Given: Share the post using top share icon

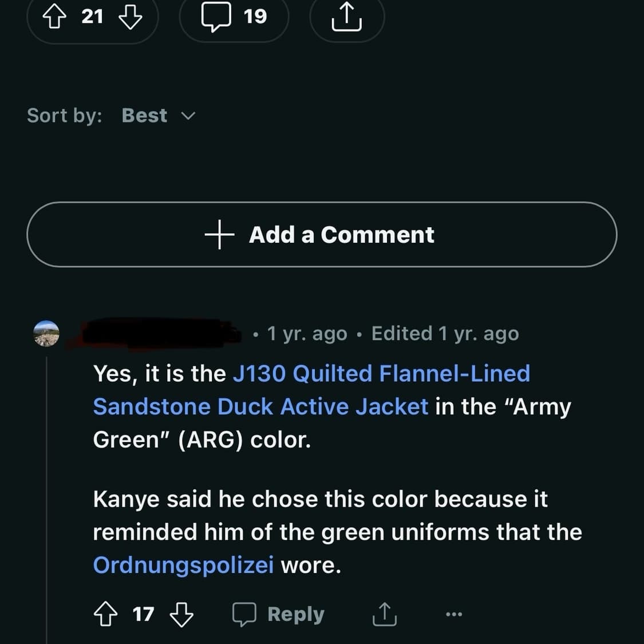Looking at the screenshot, I should pyautogui.click(x=346, y=17).
